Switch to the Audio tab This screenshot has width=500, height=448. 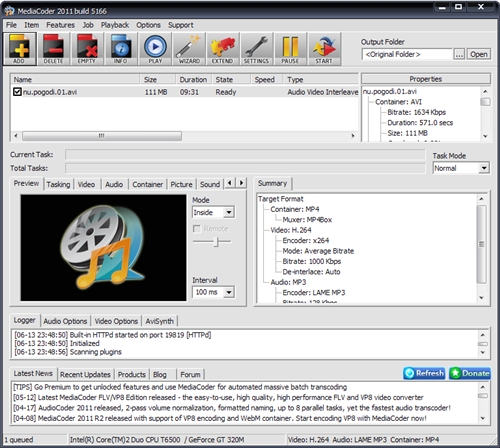coord(114,184)
